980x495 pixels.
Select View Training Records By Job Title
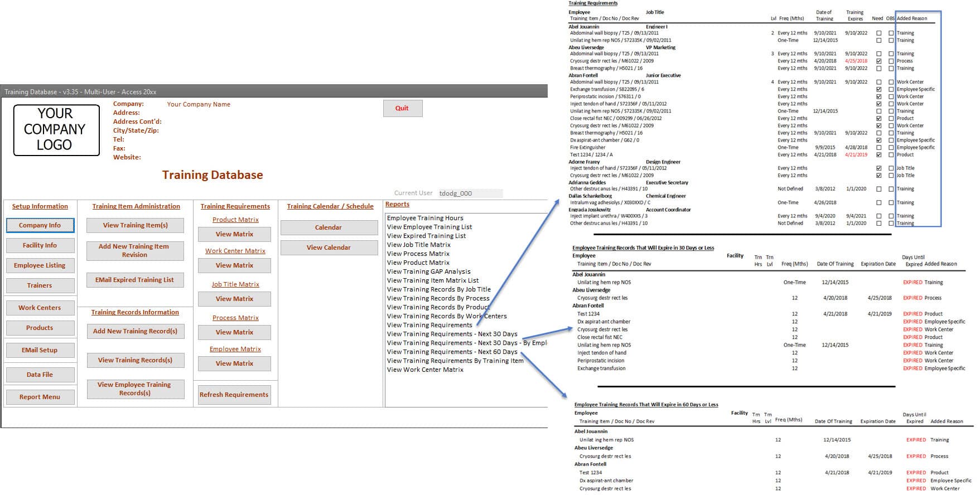439,289
